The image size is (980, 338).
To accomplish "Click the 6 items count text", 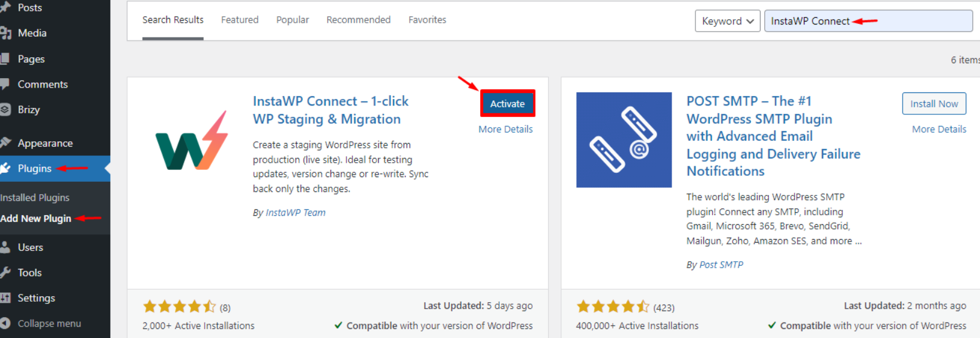I will click(x=965, y=60).
